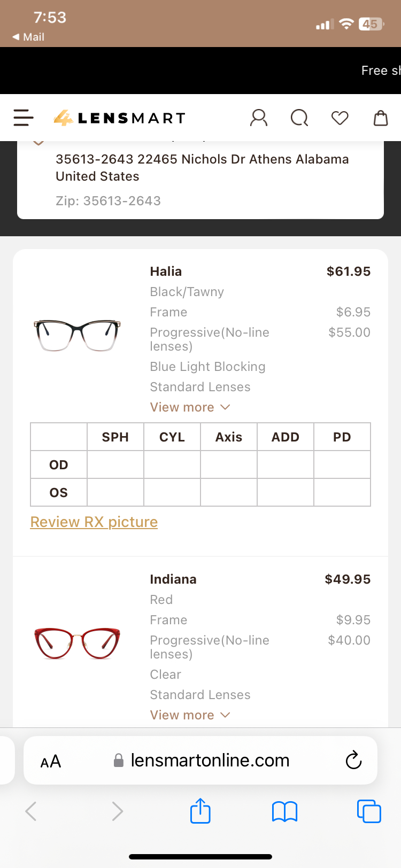Tap the search magnifier icon

pyautogui.click(x=299, y=118)
